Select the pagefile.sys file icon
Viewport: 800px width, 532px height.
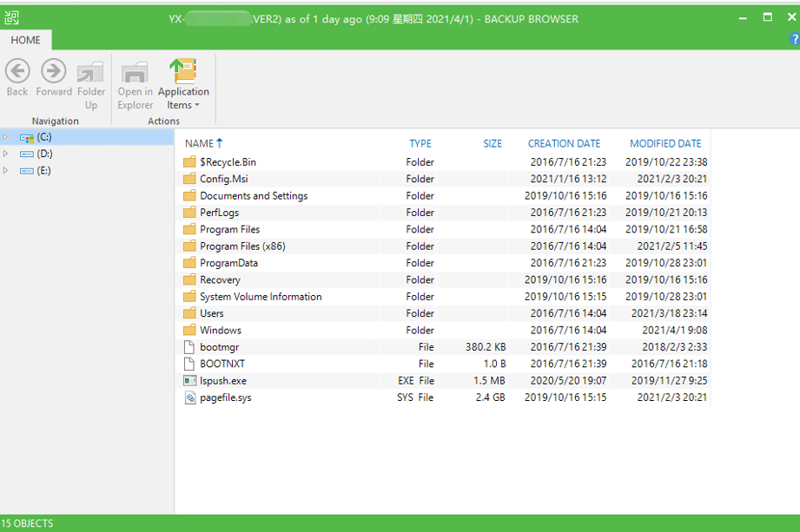(x=190, y=397)
